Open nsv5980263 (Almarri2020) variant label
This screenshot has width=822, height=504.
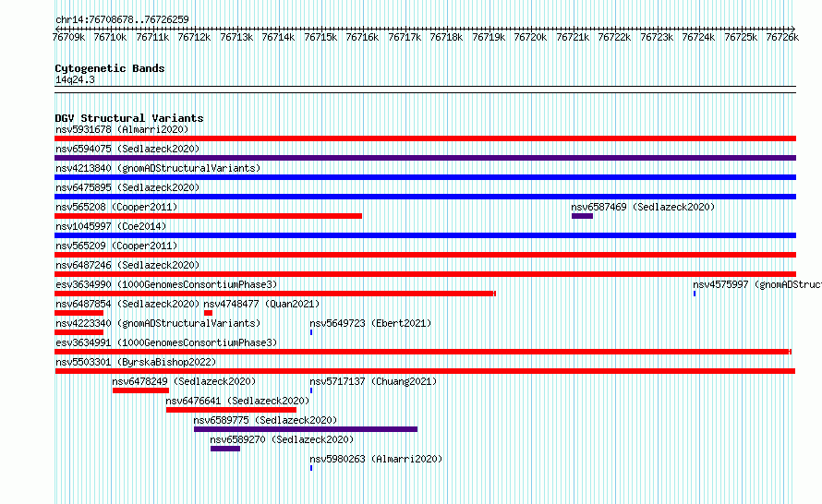pyautogui.click(x=376, y=459)
